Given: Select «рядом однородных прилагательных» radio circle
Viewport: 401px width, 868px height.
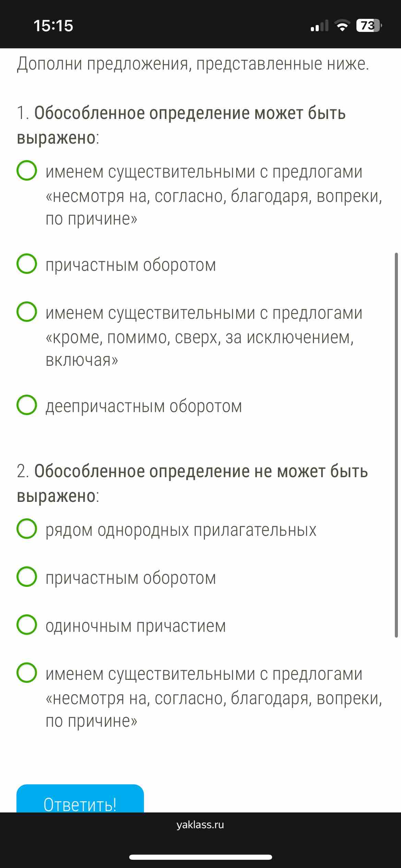Looking at the screenshot, I should (27, 529).
